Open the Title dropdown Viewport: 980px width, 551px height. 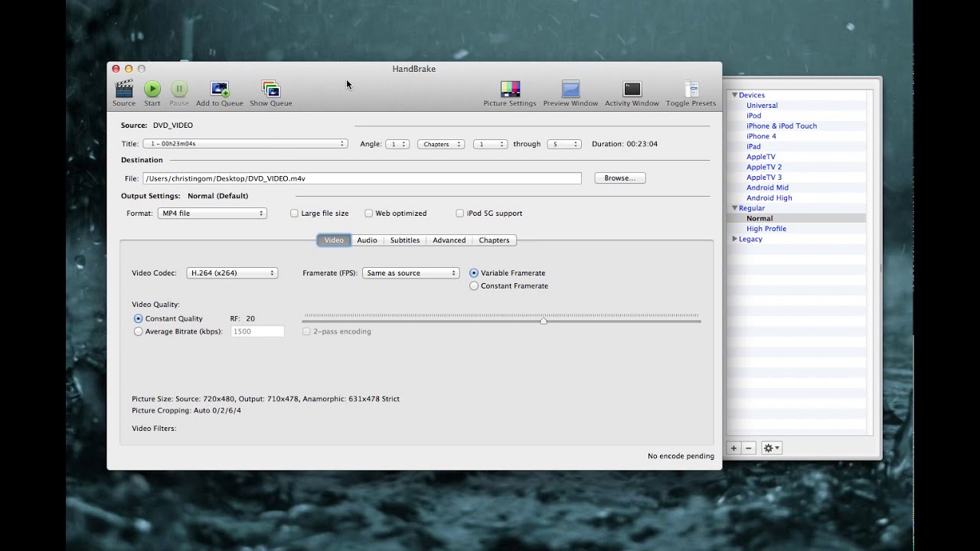(245, 144)
